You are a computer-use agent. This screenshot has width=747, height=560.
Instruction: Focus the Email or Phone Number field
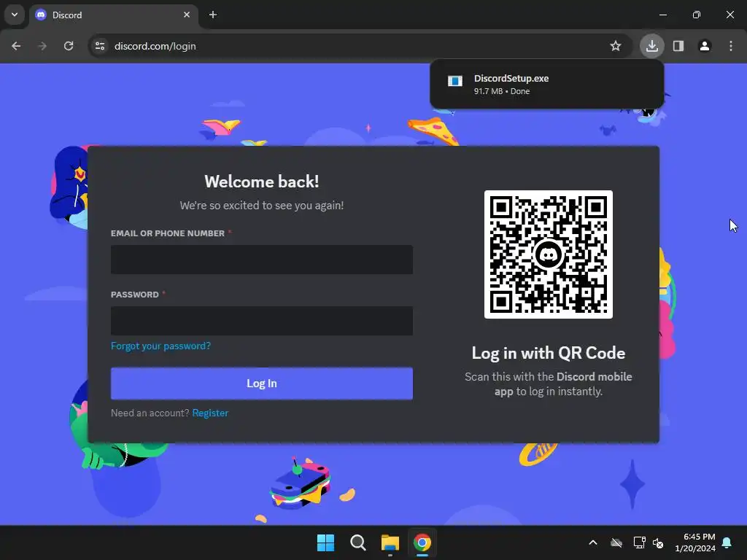tap(262, 260)
